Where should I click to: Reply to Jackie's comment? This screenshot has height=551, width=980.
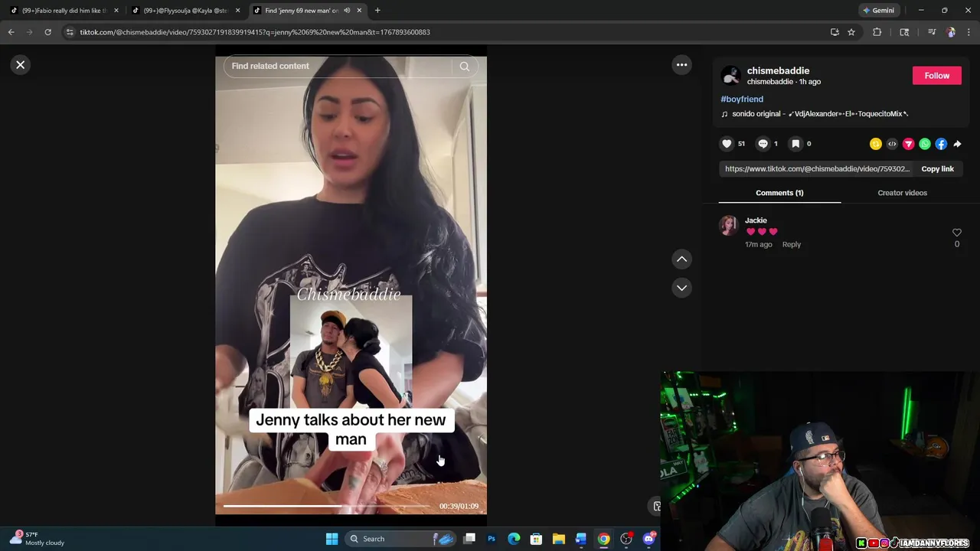tap(792, 245)
